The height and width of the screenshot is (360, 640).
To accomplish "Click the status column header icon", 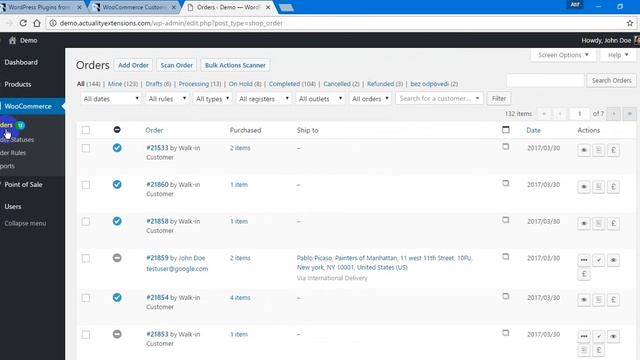I will click(117, 130).
